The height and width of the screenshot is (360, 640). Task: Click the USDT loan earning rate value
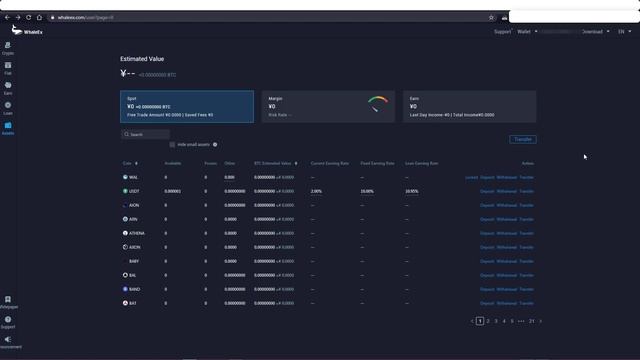pos(412,191)
